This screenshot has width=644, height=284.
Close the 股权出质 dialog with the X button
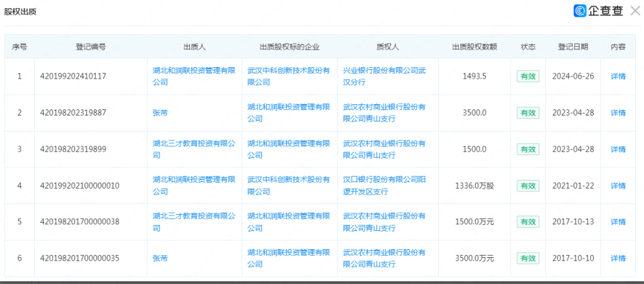tap(635, 11)
